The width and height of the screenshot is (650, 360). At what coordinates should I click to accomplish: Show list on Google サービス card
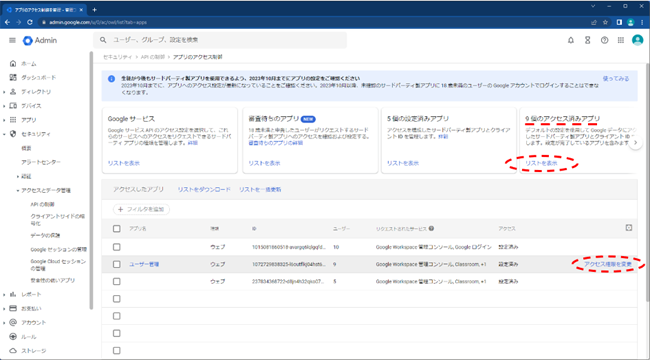pos(124,163)
